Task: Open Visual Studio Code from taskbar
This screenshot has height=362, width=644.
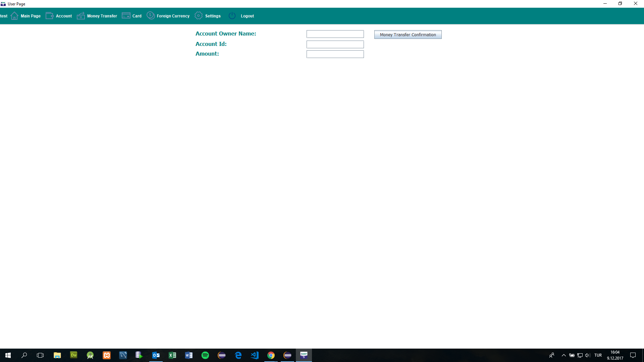Action: click(x=255, y=355)
